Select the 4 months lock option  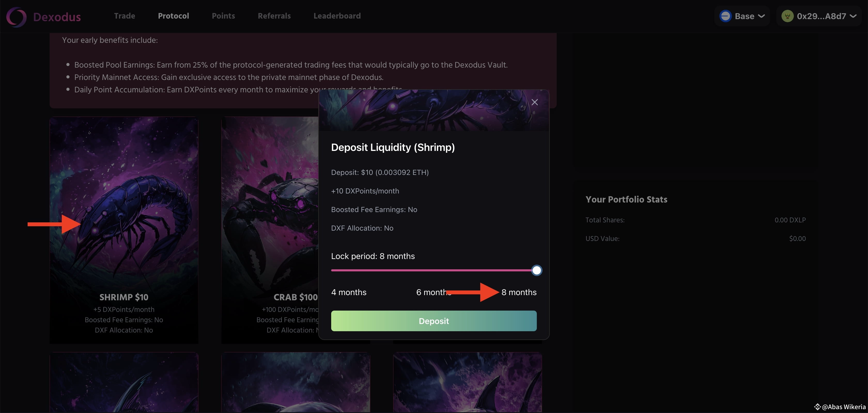tap(348, 292)
